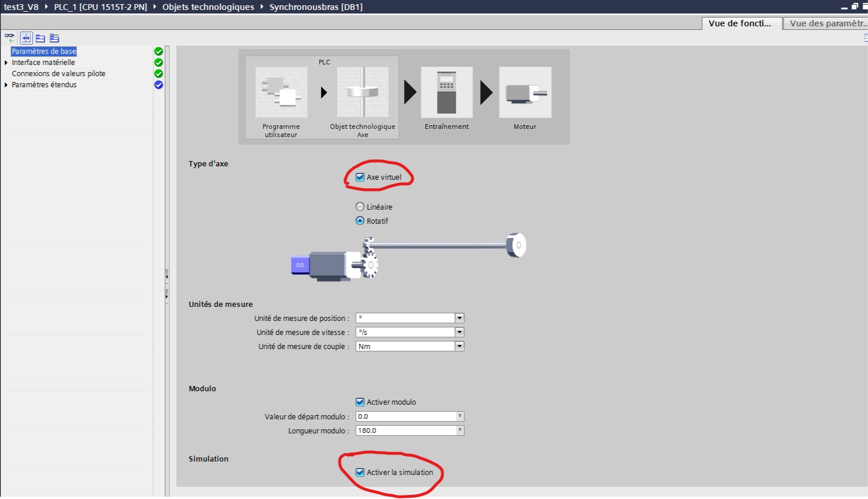Viewport: 868px width, 499px height.
Task: Toggle the Activer la simulation checkbox
Action: [360, 473]
